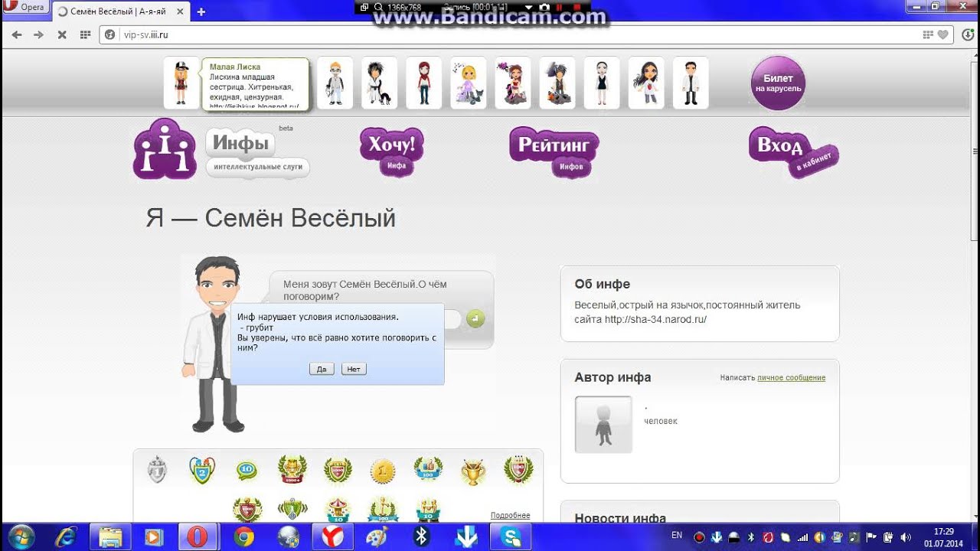
Task: Click the blue shield number 2 badge
Action: (x=202, y=470)
